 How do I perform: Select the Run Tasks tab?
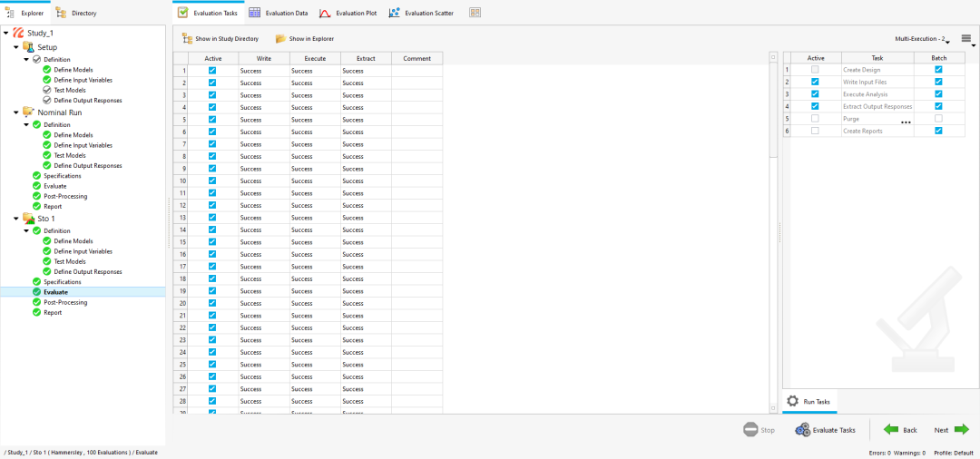[x=809, y=402]
